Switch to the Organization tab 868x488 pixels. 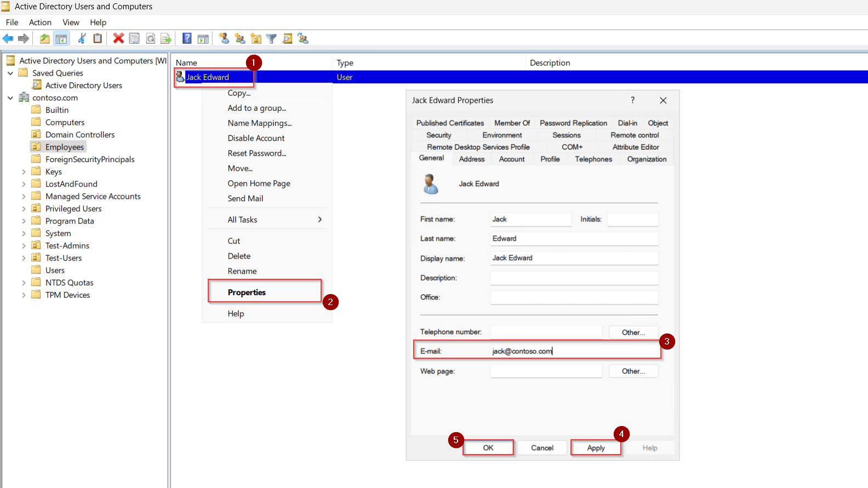pyautogui.click(x=647, y=159)
